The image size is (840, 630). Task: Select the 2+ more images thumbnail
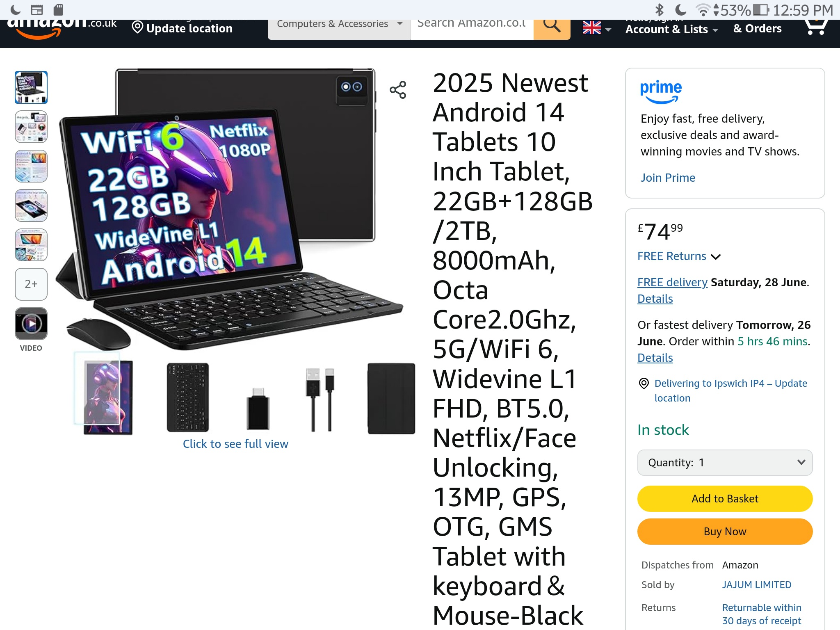pyautogui.click(x=31, y=284)
